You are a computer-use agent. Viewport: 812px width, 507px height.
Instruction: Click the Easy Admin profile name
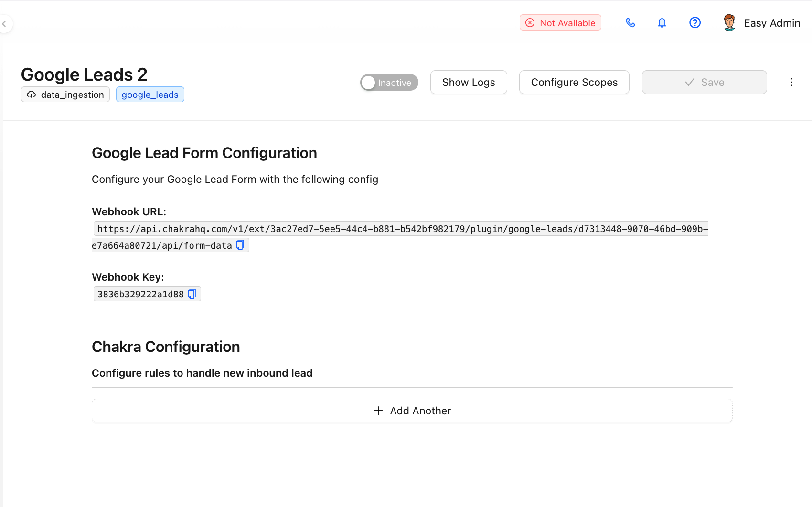pyautogui.click(x=771, y=23)
